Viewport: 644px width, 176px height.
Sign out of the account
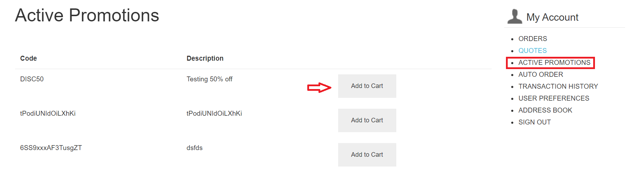535,122
